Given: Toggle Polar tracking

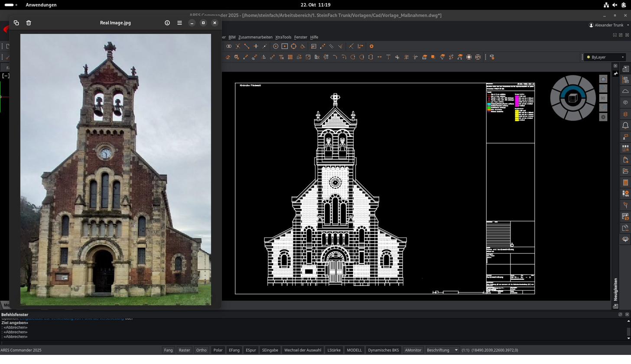Looking at the screenshot, I should pyautogui.click(x=218, y=350).
